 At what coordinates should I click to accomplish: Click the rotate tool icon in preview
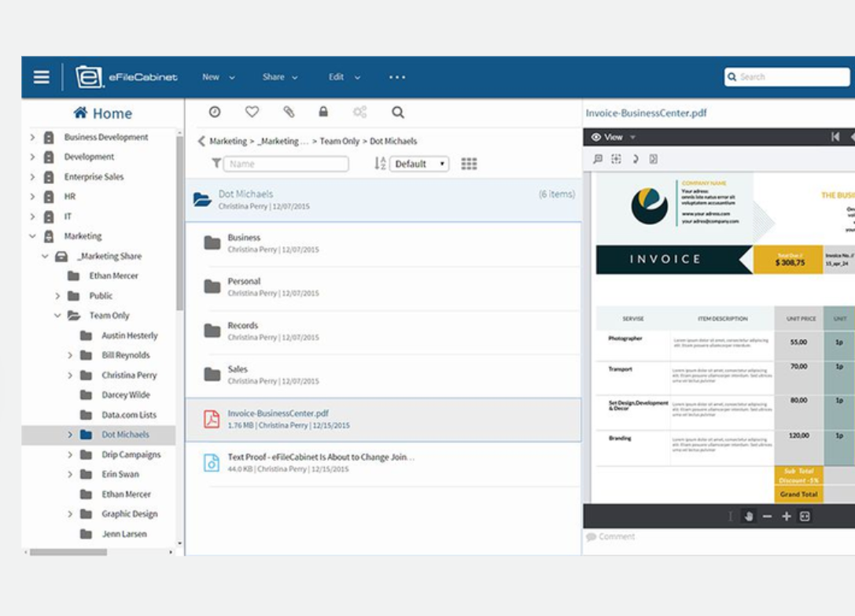coord(636,159)
